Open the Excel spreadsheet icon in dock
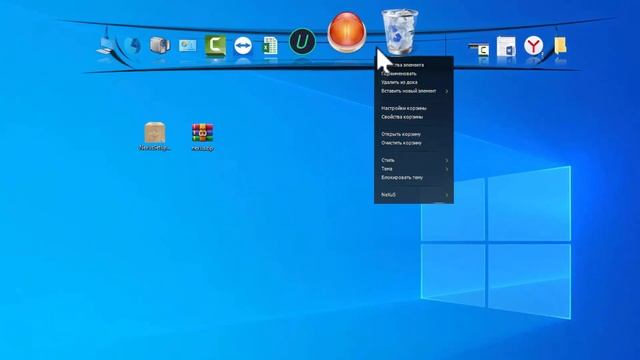This screenshot has height=360, width=640. coord(270,45)
